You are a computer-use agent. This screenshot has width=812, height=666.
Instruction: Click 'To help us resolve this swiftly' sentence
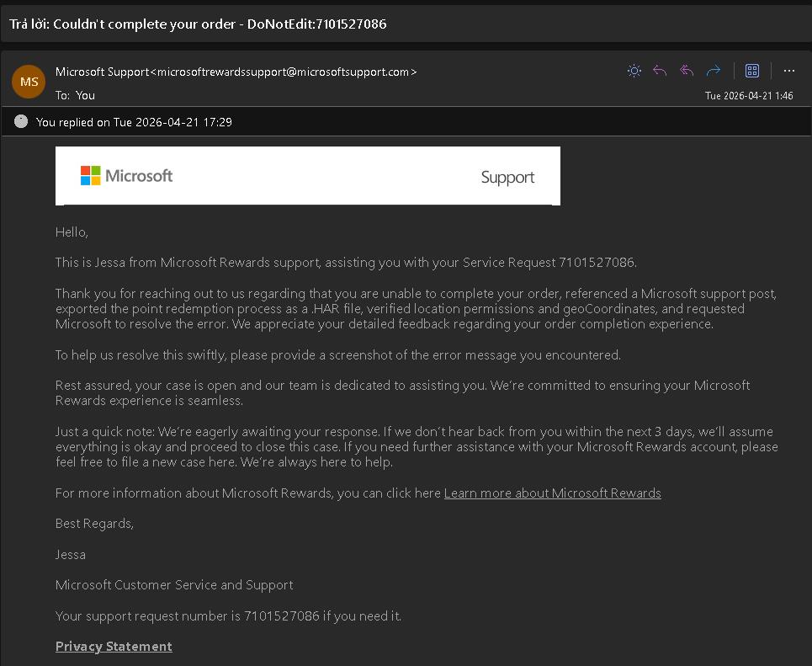pyautogui.click(x=337, y=355)
